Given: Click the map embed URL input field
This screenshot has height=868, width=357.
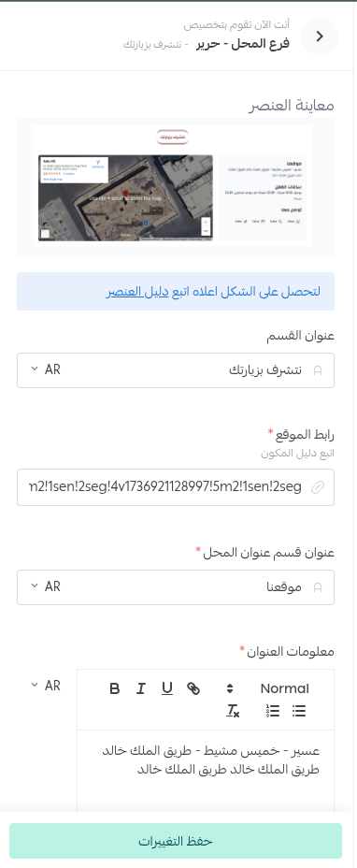Looking at the screenshot, I should coord(176,487).
